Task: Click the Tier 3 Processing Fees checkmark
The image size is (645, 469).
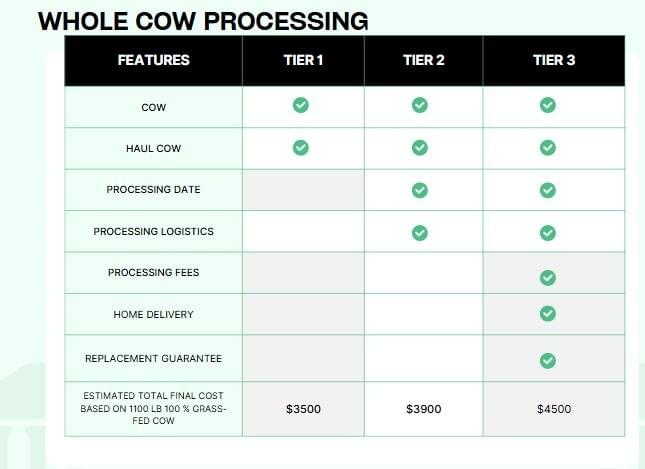Action: coord(547,277)
